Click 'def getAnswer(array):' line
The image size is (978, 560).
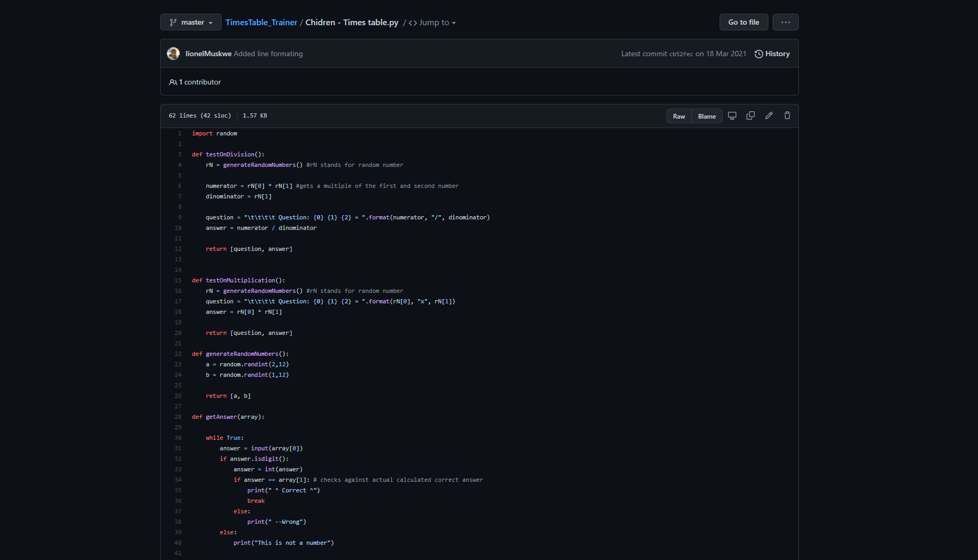[228, 417]
